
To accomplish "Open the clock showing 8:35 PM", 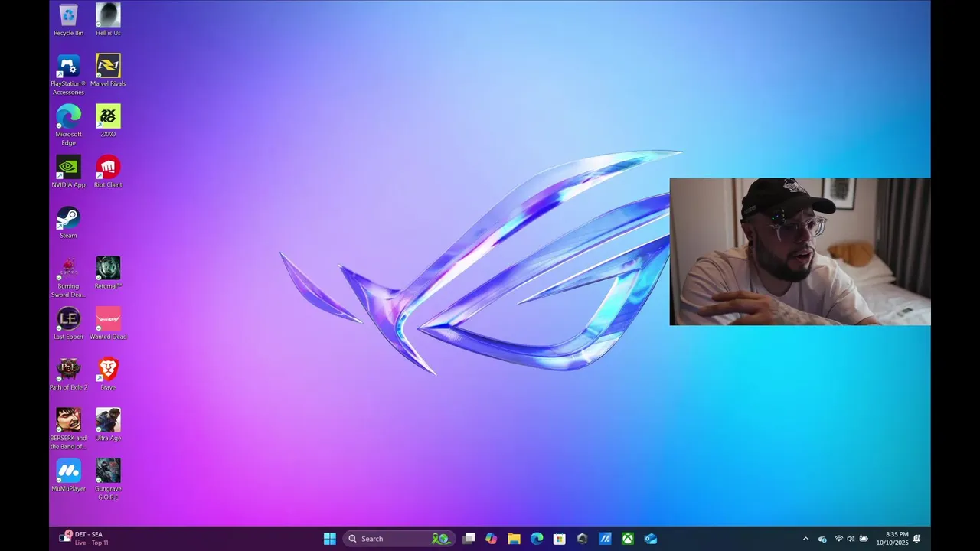I will 892,538.
